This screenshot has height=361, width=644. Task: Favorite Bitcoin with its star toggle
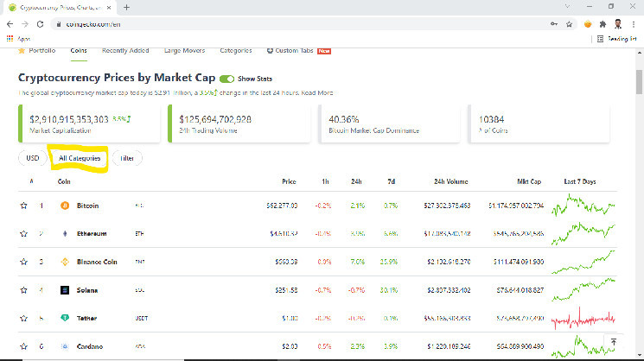click(24, 206)
